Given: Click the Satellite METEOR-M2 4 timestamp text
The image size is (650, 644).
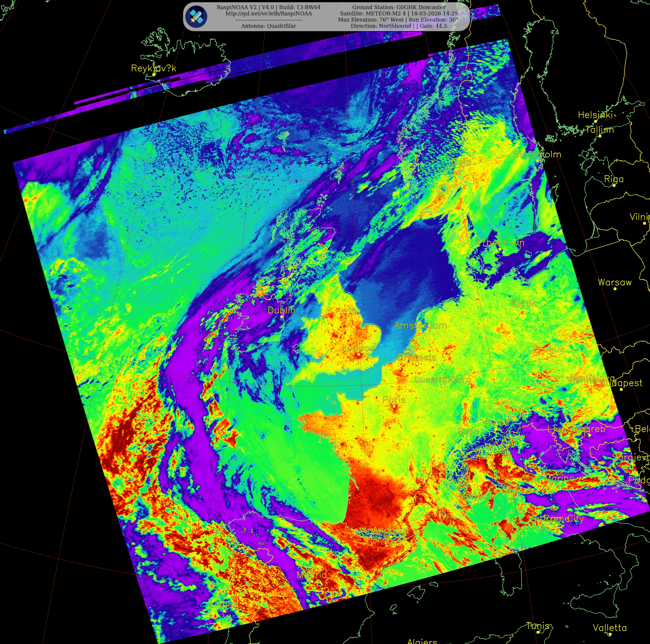Looking at the screenshot, I should pos(399,13).
